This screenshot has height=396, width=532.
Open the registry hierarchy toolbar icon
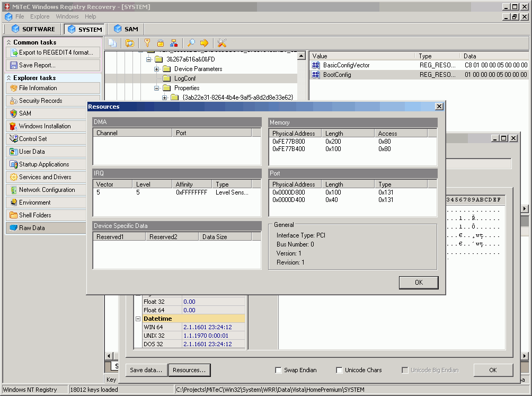[x=173, y=43]
